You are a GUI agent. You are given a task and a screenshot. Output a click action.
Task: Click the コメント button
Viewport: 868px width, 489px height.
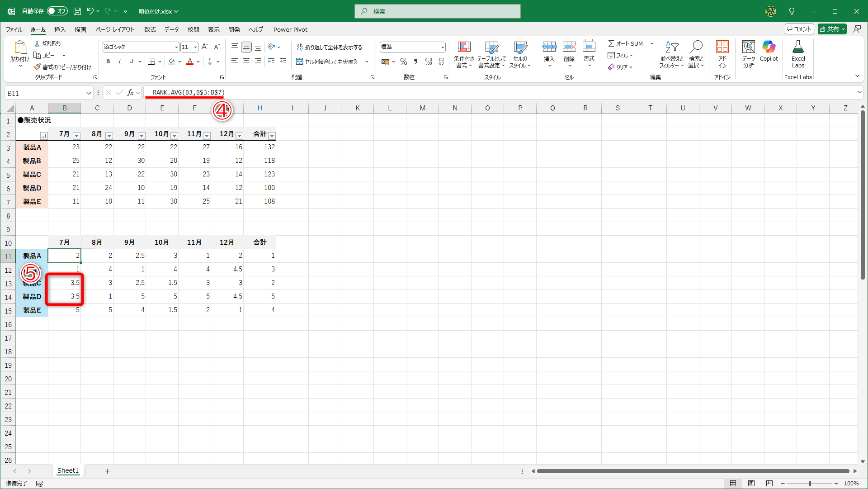point(799,29)
